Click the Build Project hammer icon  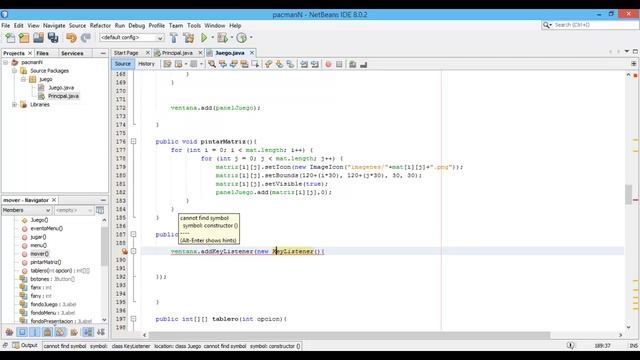pyautogui.click(x=174, y=38)
